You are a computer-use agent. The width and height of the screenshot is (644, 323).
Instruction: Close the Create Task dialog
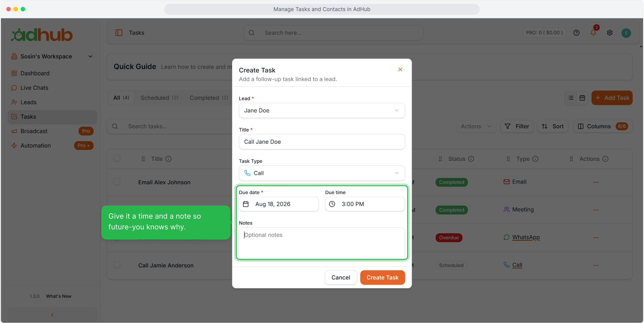tap(400, 69)
